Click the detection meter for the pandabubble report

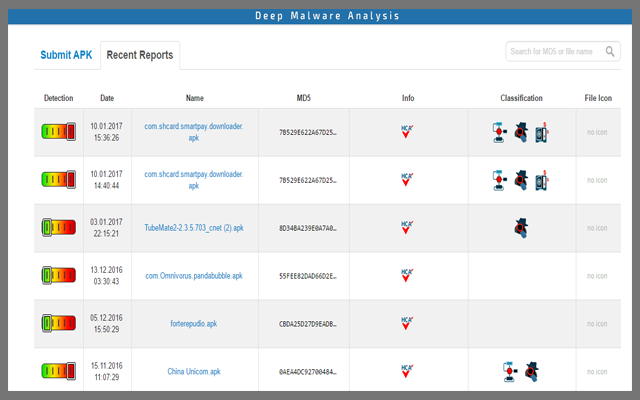58,276
